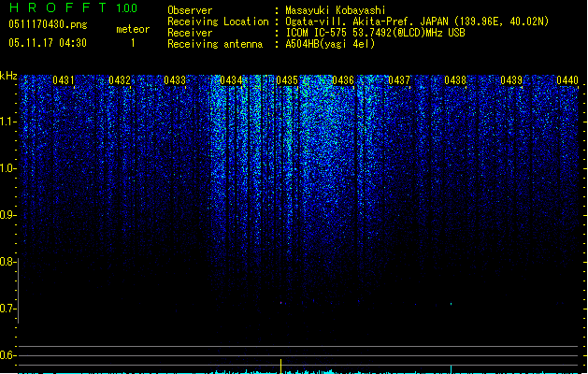Click the yellow meteor spike in power graph
Image resolution: width=588 pixels, height=374 pixels.
[280, 367]
